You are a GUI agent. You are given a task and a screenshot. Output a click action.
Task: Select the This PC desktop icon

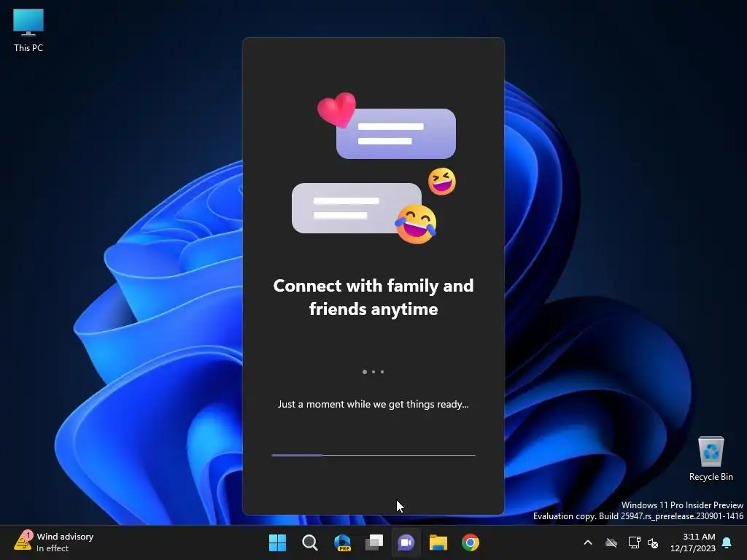click(28, 31)
